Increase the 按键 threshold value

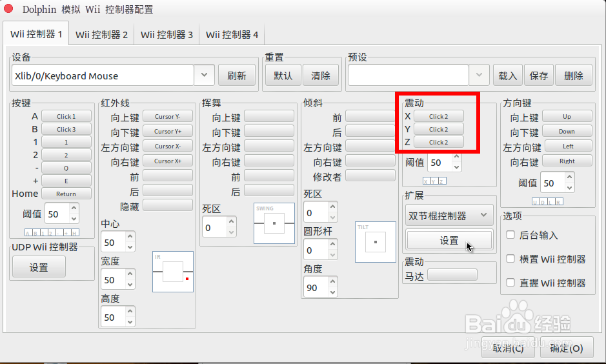coord(74,208)
